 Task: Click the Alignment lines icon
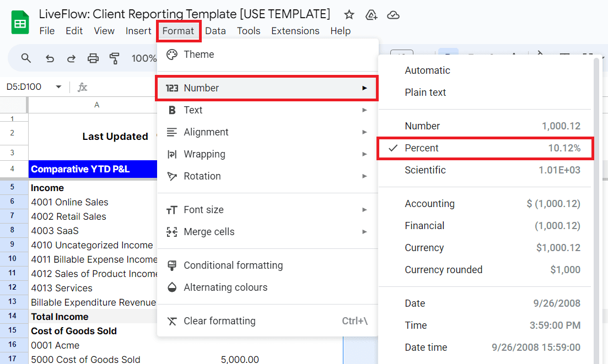pyautogui.click(x=172, y=132)
